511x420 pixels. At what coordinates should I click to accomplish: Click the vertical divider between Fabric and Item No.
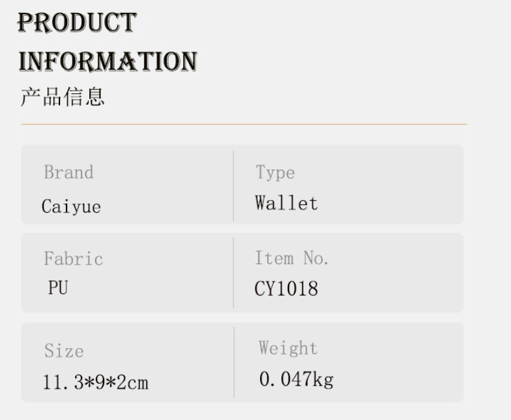(234, 272)
